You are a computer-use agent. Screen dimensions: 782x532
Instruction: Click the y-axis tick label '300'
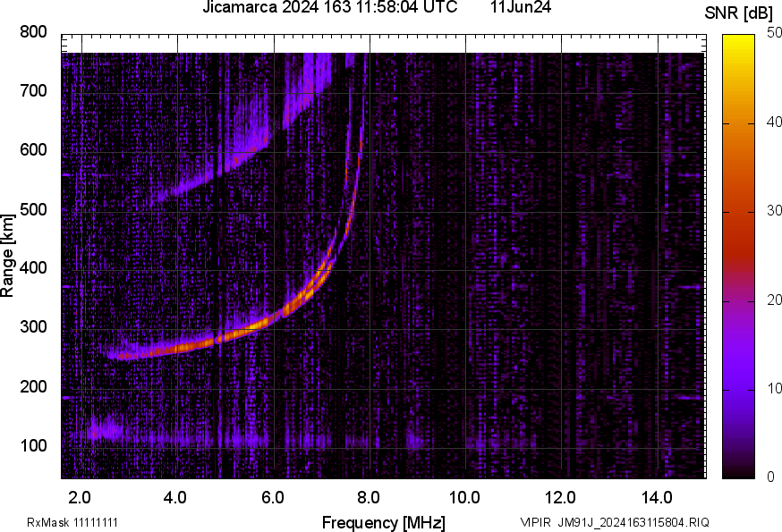[33, 327]
